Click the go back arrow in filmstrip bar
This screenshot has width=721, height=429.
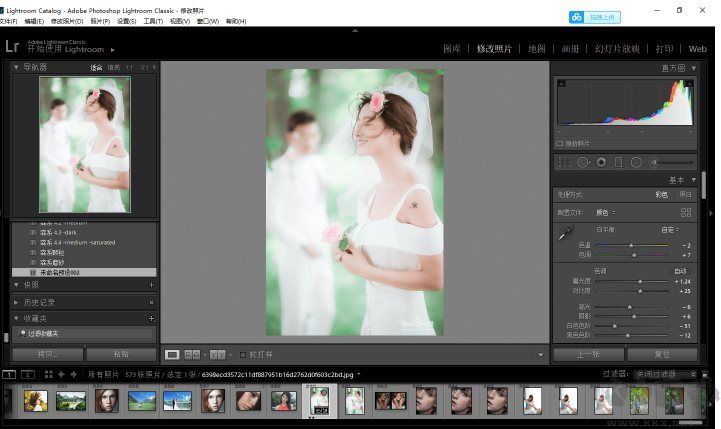(x=60, y=374)
